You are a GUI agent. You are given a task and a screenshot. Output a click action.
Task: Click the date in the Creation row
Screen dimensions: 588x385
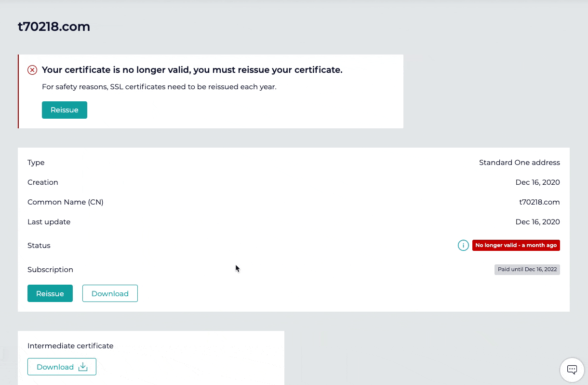click(537, 182)
